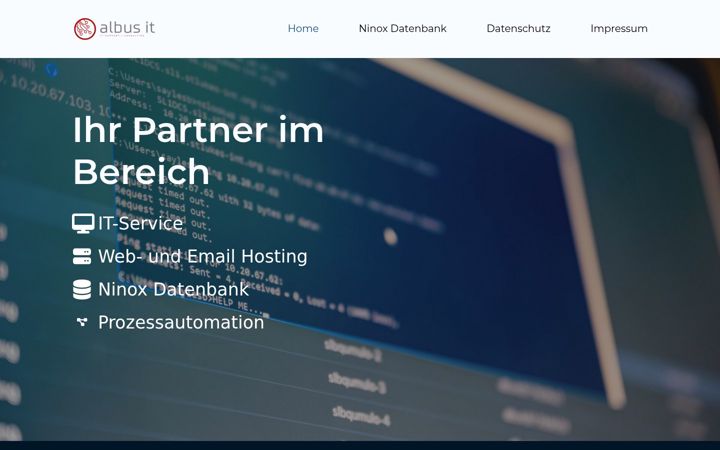Open the Impressum page
This screenshot has width=720, height=450.
619,28
